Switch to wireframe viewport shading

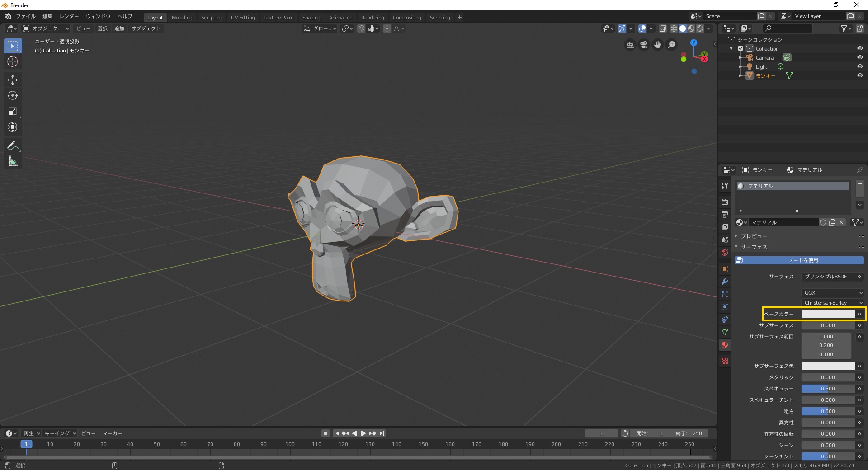click(x=674, y=28)
